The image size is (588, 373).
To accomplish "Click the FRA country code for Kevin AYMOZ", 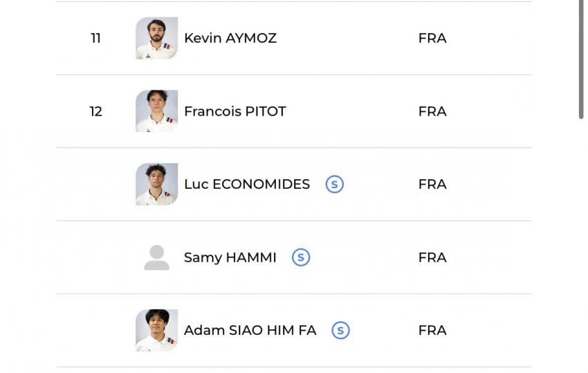I will [x=432, y=38].
